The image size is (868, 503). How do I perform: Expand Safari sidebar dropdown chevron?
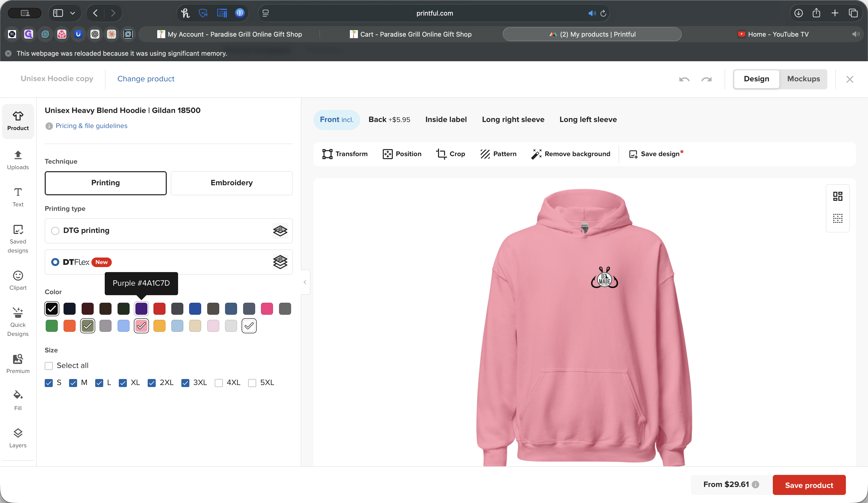(x=73, y=13)
